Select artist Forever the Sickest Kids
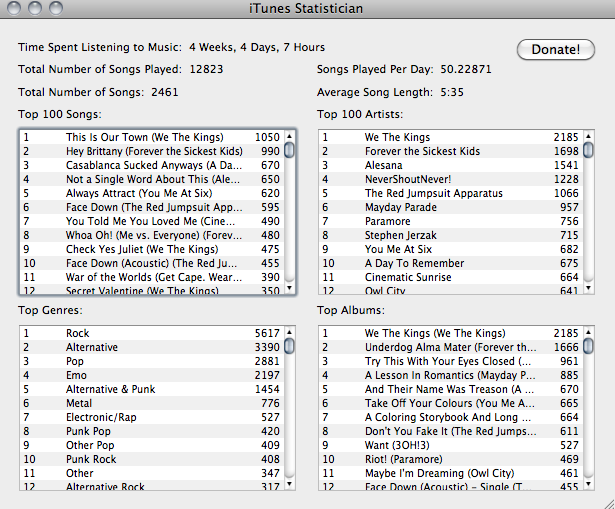 451,151
